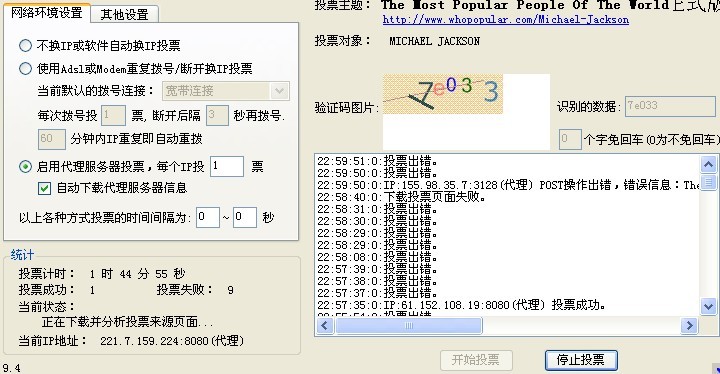
Task: Select 使用Adsl或Modem重复拨号 radio option
Action: click(x=25, y=68)
